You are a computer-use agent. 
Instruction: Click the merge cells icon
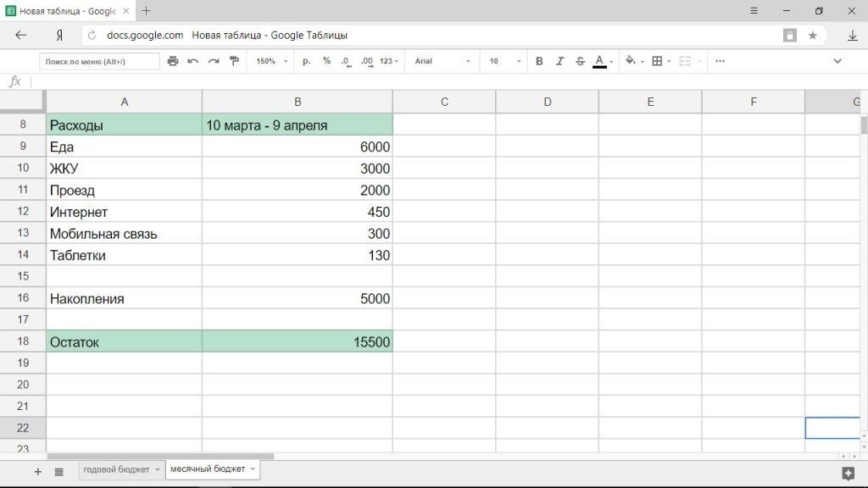click(x=685, y=61)
